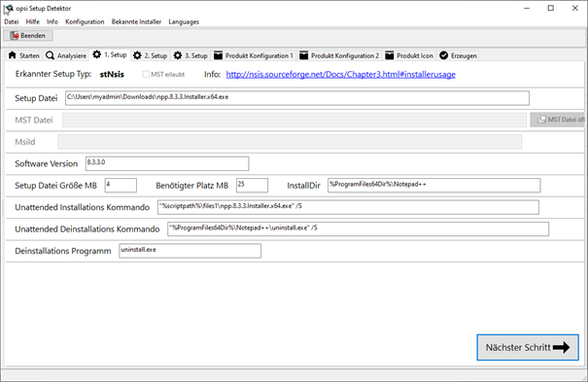Click the Beenden exit button
The height and width of the screenshot is (382, 588).
(28, 36)
